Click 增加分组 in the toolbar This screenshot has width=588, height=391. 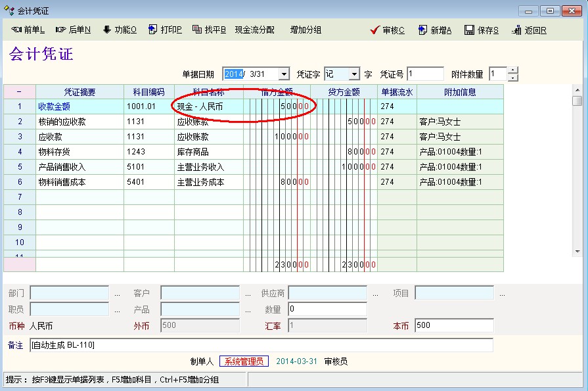305,30
